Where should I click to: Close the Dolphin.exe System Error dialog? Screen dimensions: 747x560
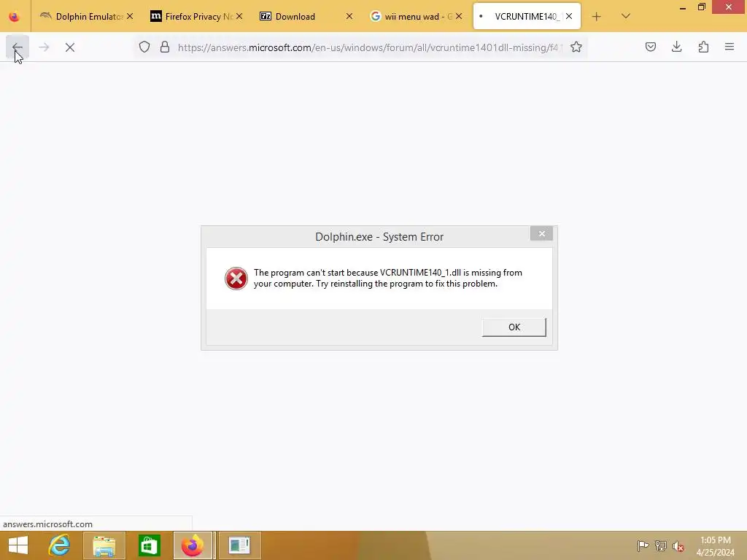click(x=542, y=233)
